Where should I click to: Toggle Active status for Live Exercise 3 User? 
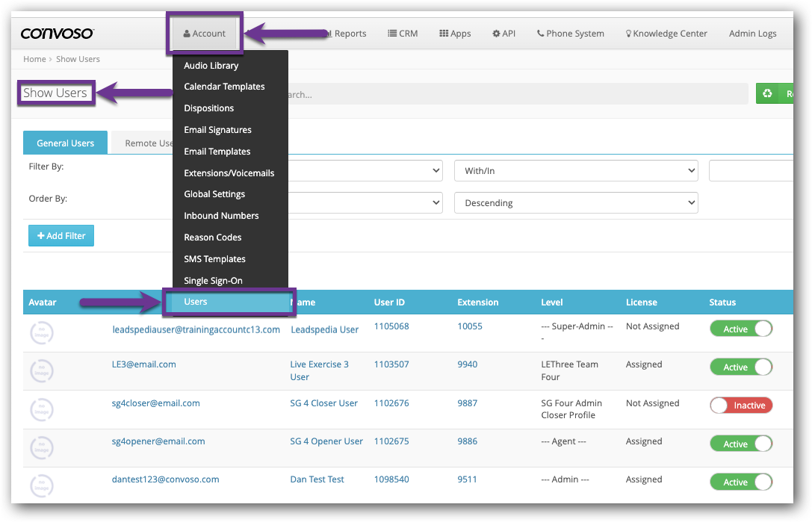click(x=741, y=367)
